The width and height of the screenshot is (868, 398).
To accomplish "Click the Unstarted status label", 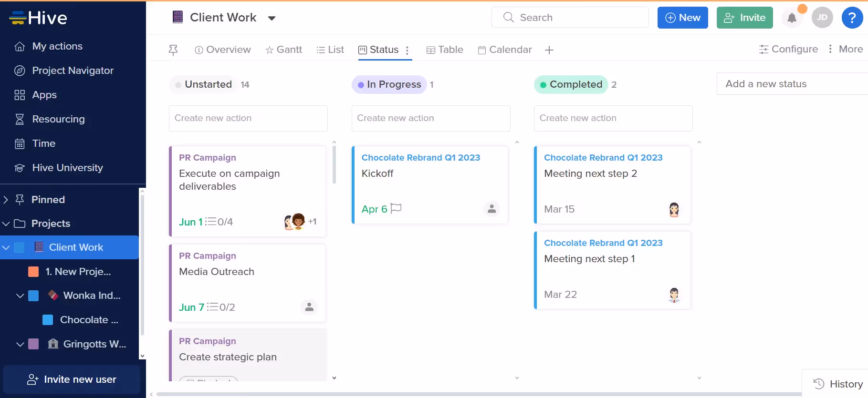I will click(x=203, y=84).
